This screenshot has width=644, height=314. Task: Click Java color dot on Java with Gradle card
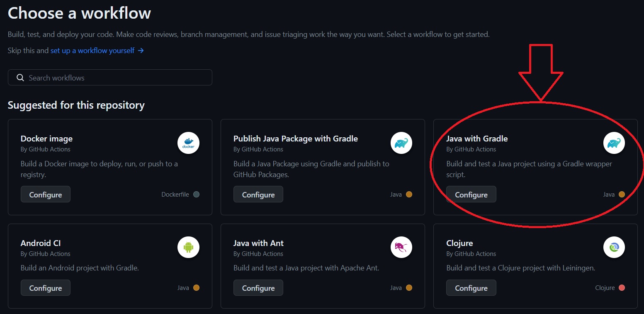pos(622,194)
